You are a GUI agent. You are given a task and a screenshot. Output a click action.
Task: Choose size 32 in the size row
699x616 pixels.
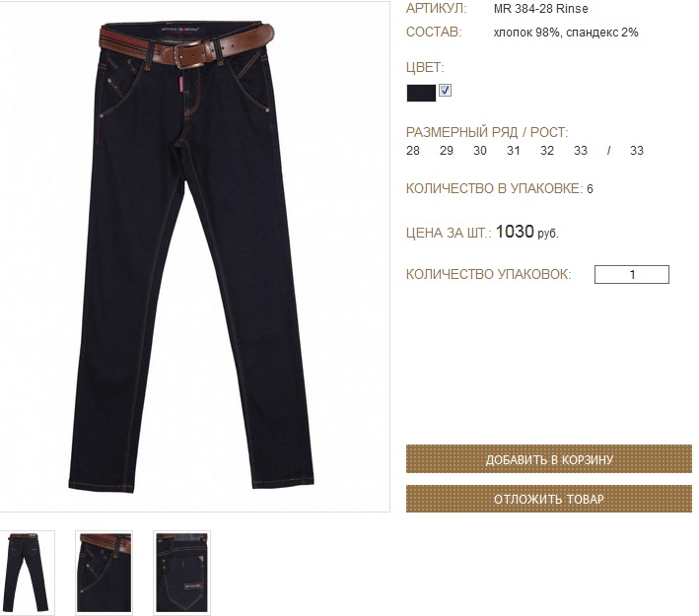547,151
